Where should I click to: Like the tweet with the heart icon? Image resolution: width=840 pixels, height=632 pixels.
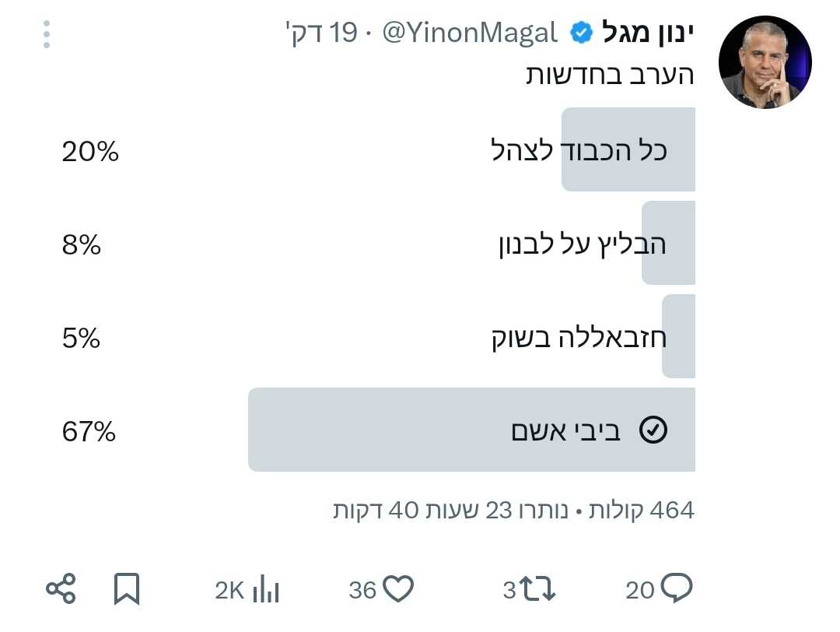tap(399, 589)
